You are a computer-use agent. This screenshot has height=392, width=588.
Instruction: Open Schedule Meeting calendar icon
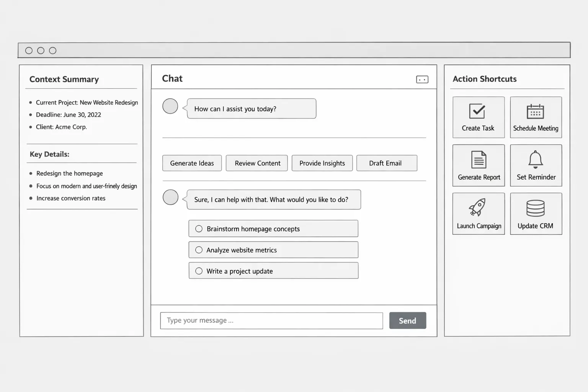point(535,111)
